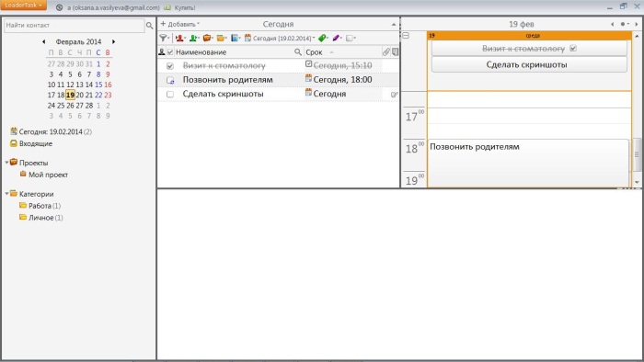Click Сделать скриншоты in the day planner

[529, 65]
